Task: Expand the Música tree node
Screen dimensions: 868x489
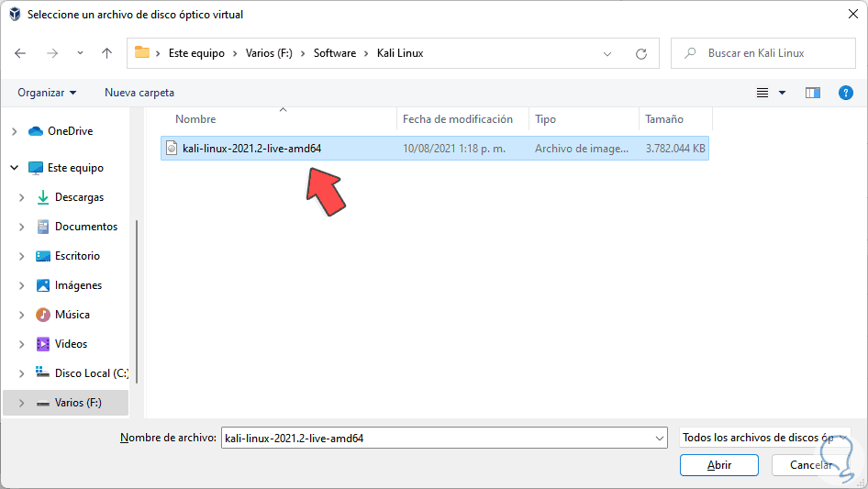Action: tap(22, 315)
